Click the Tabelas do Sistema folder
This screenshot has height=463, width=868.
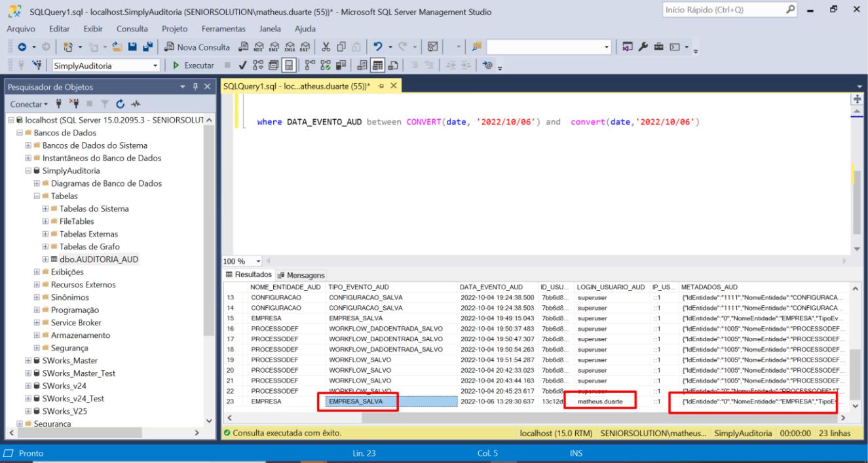tap(94, 208)
